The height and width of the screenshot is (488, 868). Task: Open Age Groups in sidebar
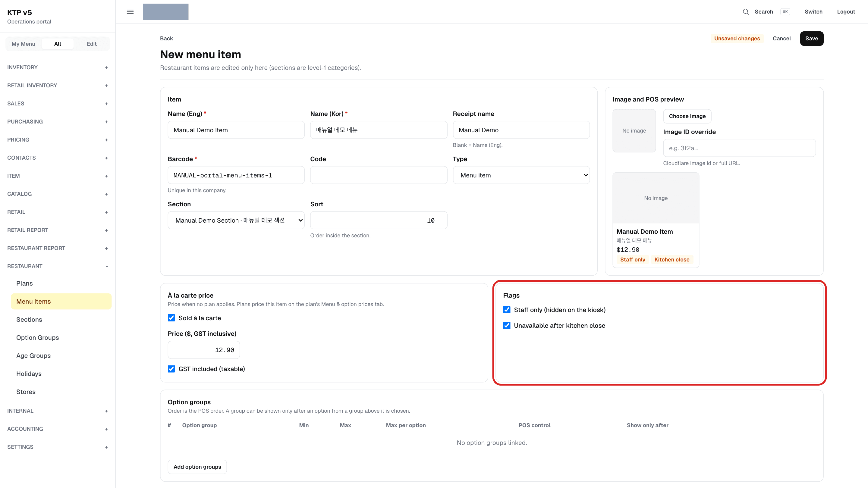tap(61, 356)
